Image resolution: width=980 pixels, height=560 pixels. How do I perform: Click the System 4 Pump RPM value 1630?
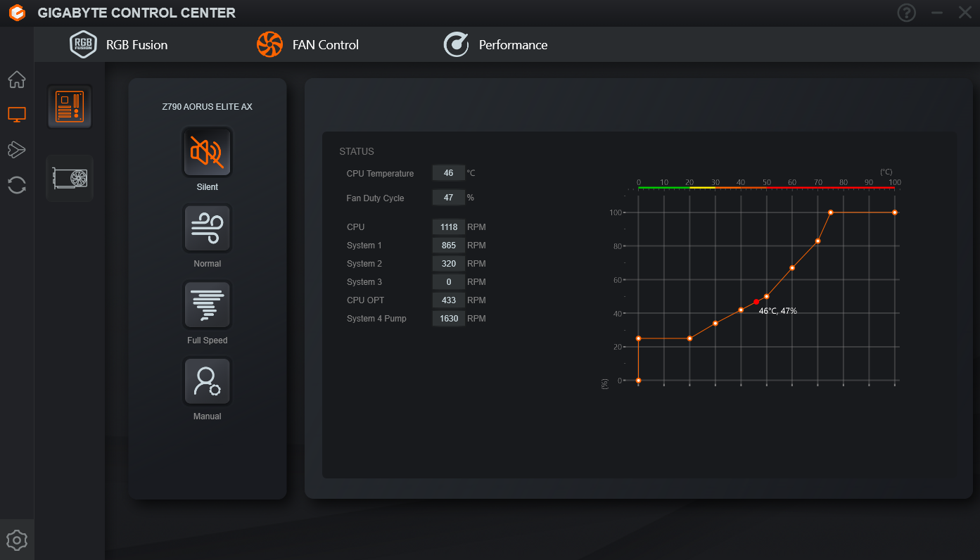click(449, 319)
